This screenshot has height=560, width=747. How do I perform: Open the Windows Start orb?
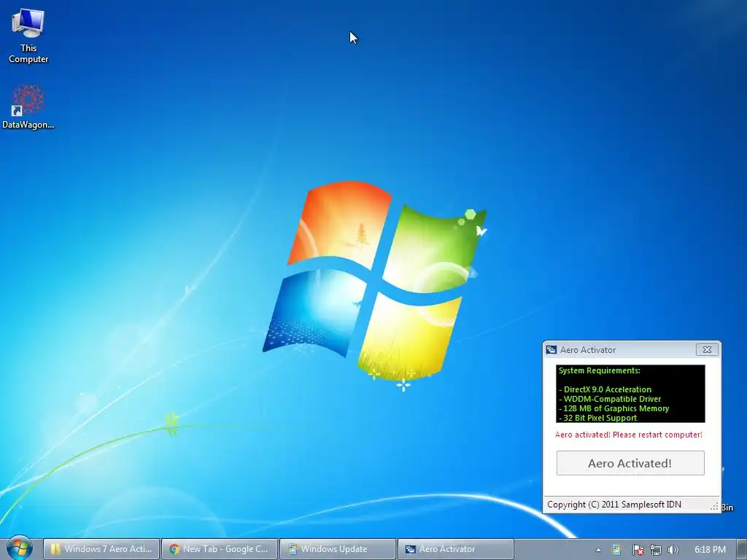pos(19,548)
